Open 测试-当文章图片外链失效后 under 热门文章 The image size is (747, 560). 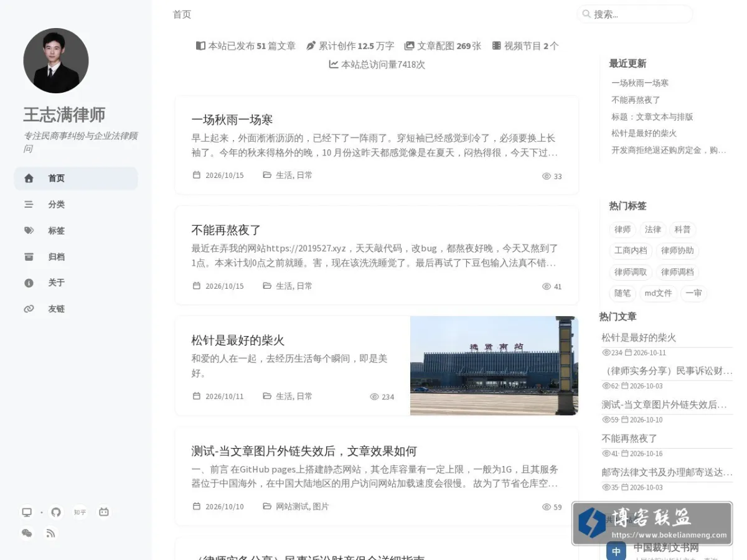[664, 404]
